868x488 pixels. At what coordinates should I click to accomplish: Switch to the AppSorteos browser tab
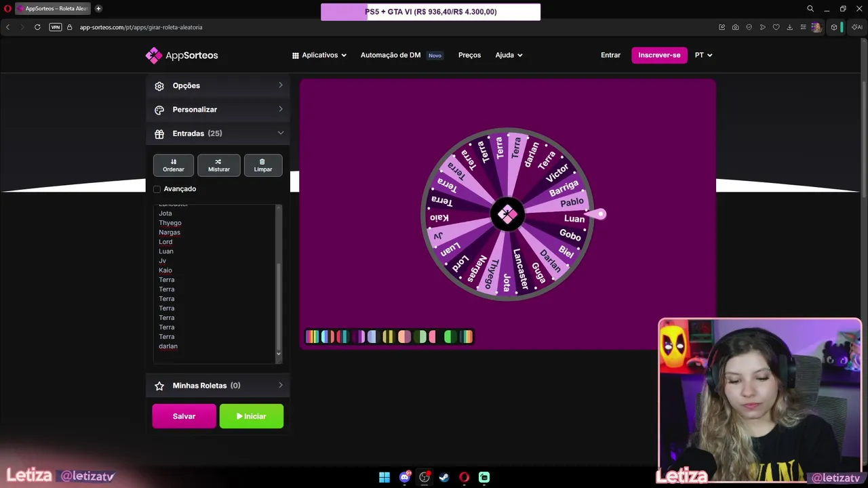coord(53,9)
